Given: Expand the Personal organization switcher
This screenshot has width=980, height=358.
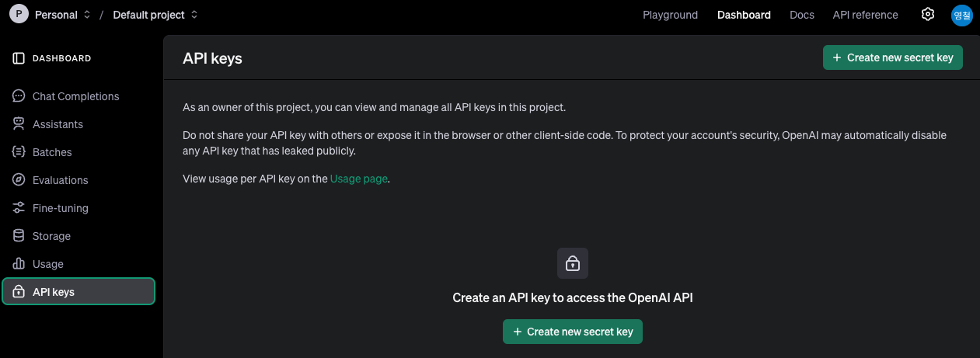Looking at the screenshot, I should [62, 15].
